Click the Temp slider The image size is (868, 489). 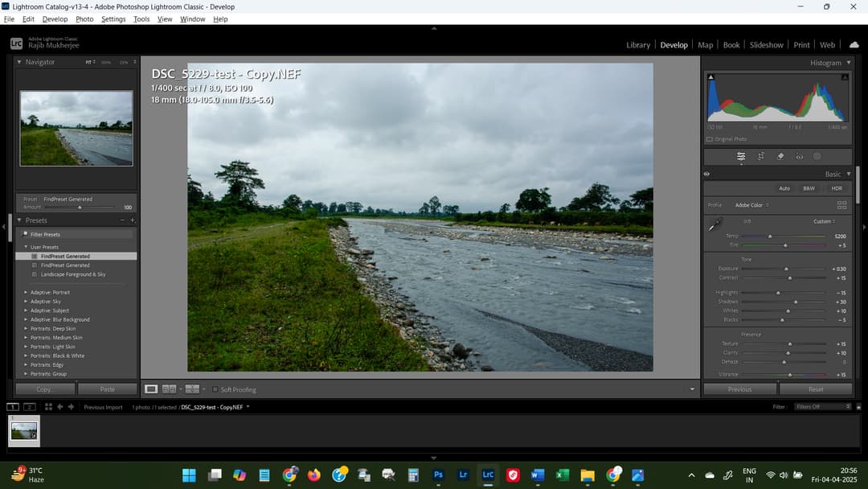pos(784,236)
